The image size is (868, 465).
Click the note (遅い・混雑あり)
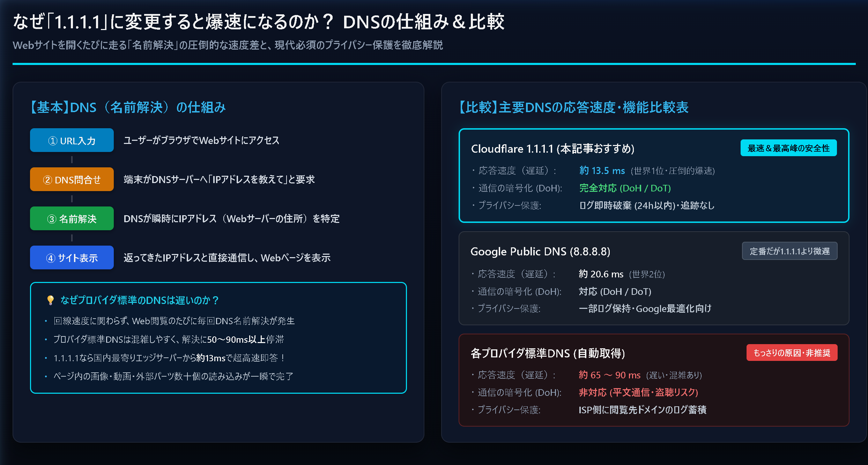674,375
